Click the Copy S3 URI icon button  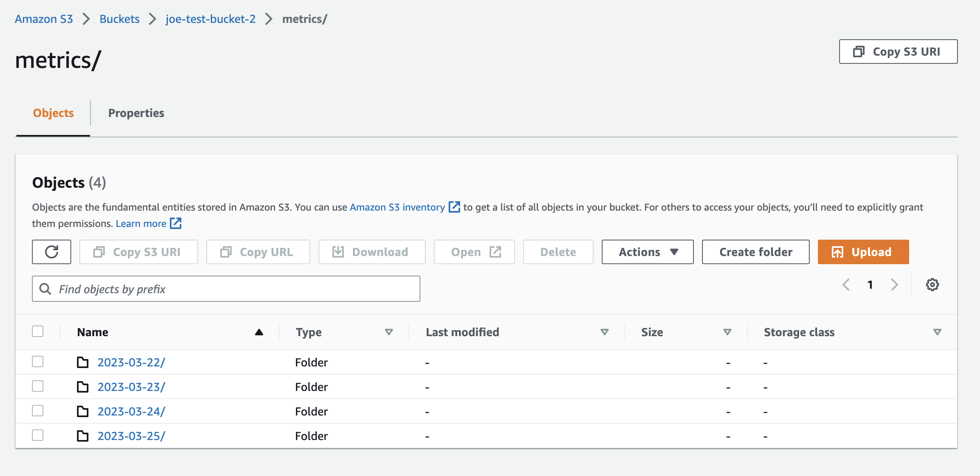coord(98,252)
